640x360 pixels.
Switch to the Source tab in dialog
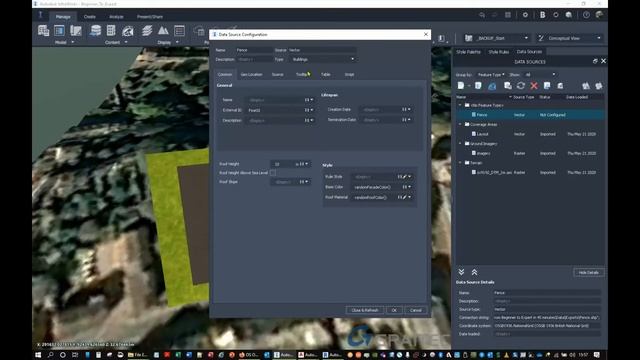click(x=278, y=75)
